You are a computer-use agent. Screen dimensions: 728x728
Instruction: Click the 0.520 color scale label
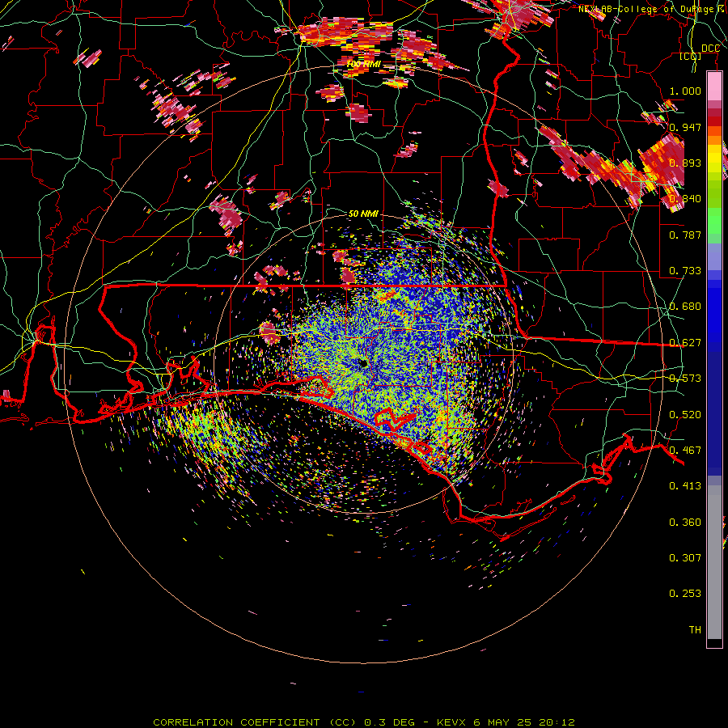(685, 415)
